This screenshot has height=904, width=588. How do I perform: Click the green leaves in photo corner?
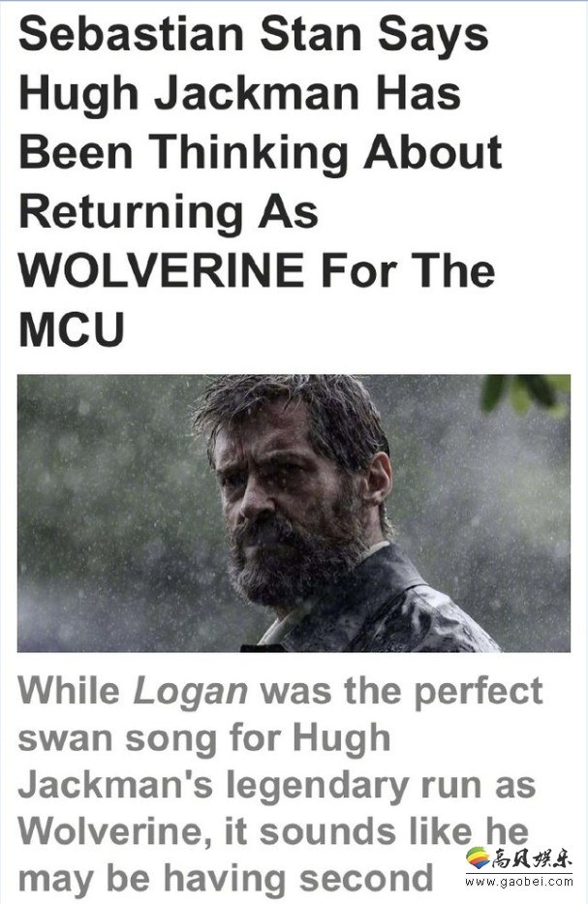click(x=526, y=393)
